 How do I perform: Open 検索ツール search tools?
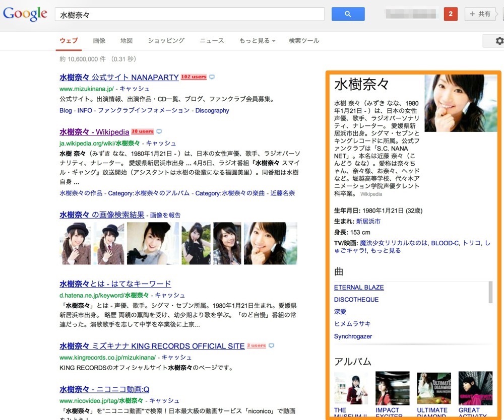click(304, 41)
